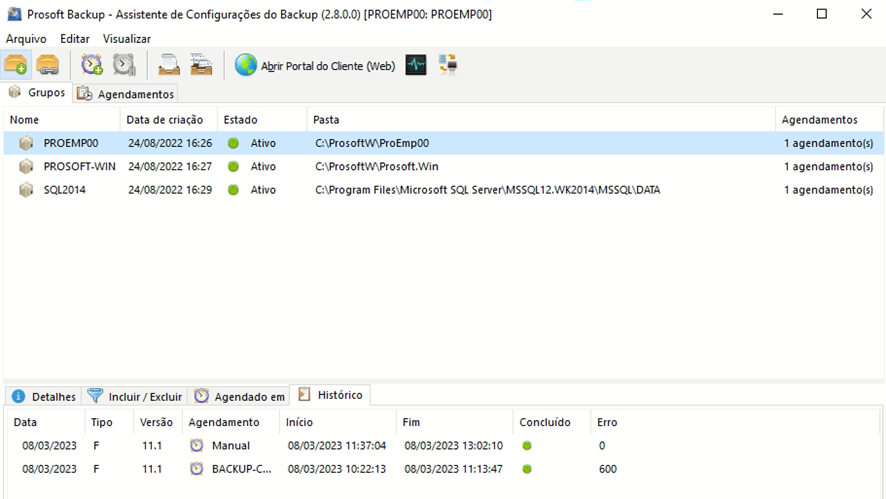Image resolution: width=886 pixels, height=499 pixels.
Task: Open the Visualizar menu
Action: point(127,38)
